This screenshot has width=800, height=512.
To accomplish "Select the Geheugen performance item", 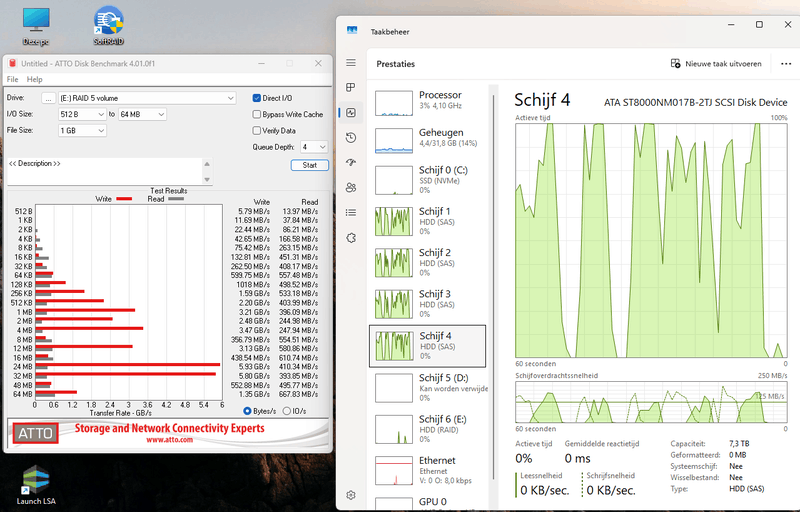I will (x=428, y=139).
